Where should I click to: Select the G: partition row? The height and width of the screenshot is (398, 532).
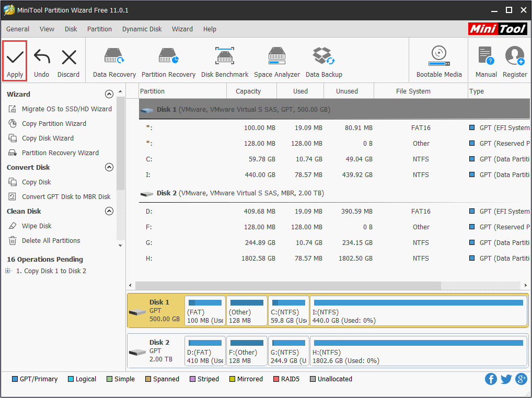(x=334, y=242)
